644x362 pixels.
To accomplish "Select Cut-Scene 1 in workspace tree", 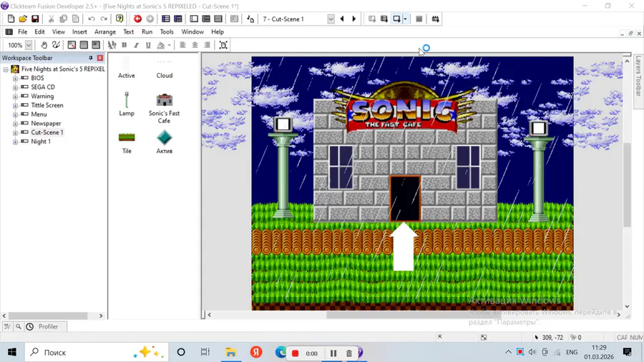I will click(x=47, y=132).
